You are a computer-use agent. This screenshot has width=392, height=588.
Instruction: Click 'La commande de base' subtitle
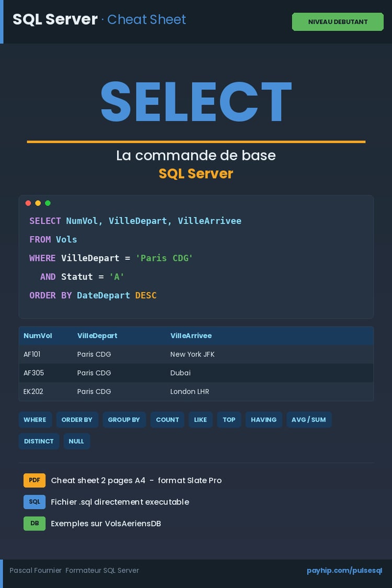[x=196, y=155]
